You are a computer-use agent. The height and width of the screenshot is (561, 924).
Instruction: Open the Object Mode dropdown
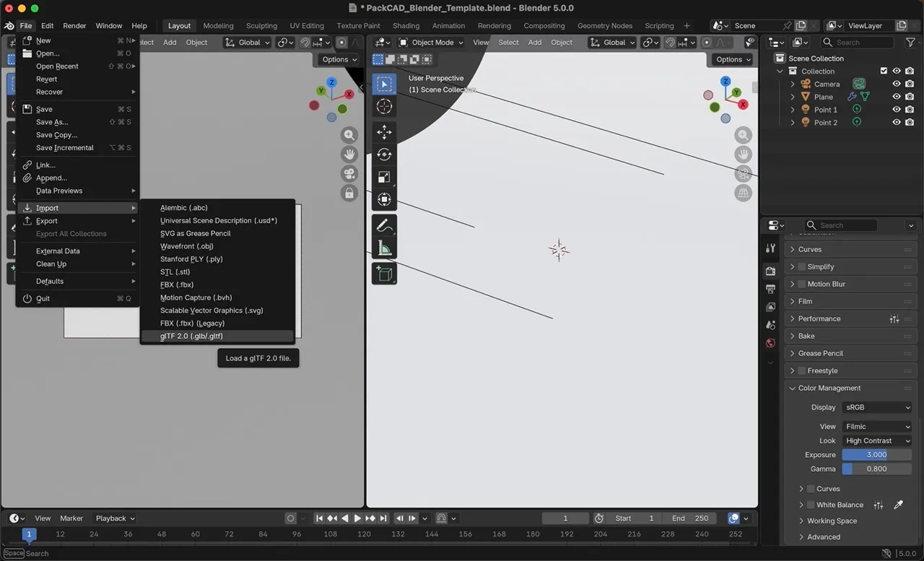pos(430,42)
